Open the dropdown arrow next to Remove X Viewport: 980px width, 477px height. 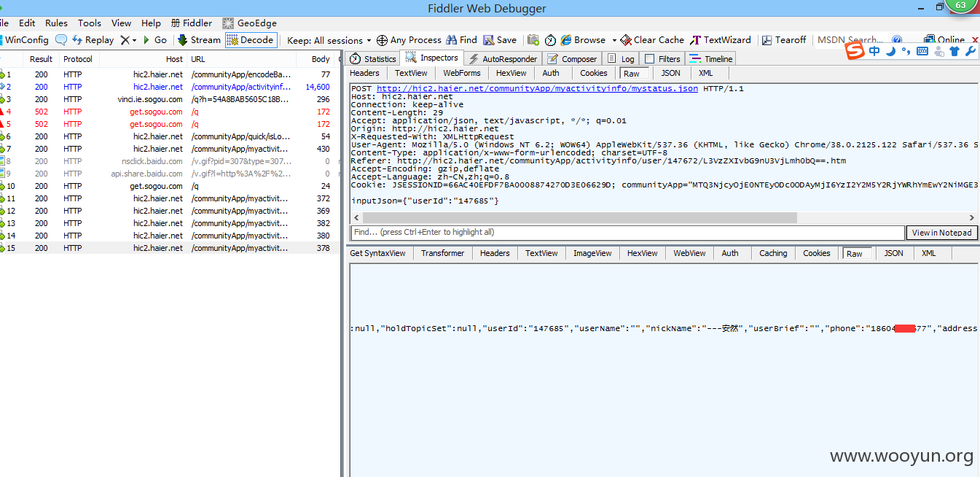135,40
